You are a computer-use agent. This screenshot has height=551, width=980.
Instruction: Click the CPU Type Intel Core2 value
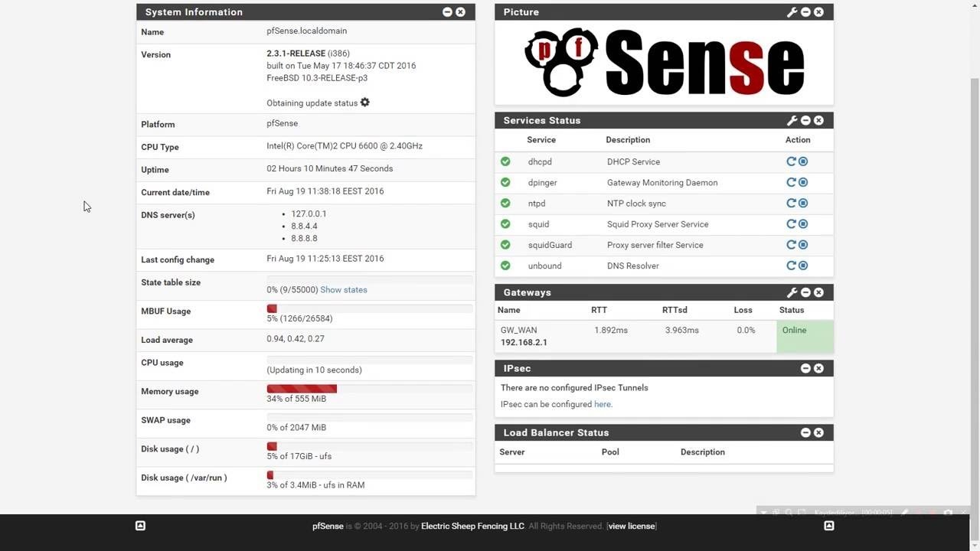tap(345, 146)
